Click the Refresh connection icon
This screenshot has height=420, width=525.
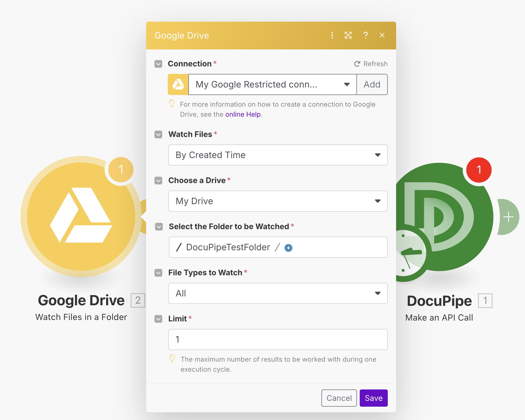pos(357,64)
